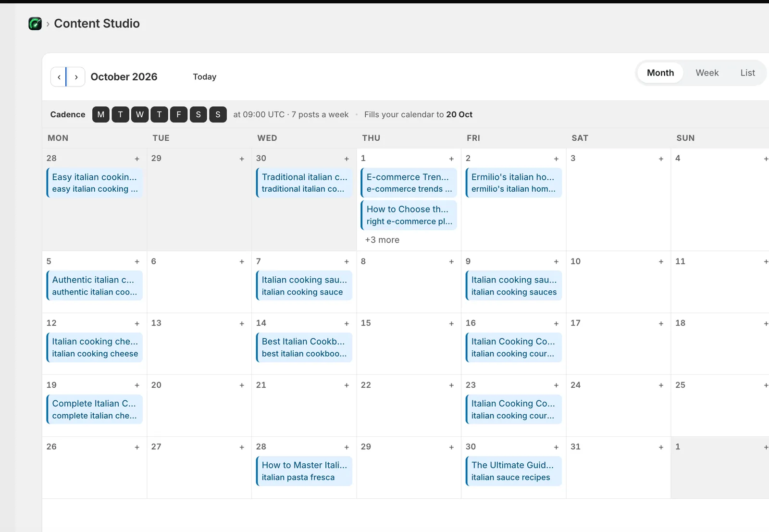
Task: Open Italian cooking cheese post
Action: [95, 347]
